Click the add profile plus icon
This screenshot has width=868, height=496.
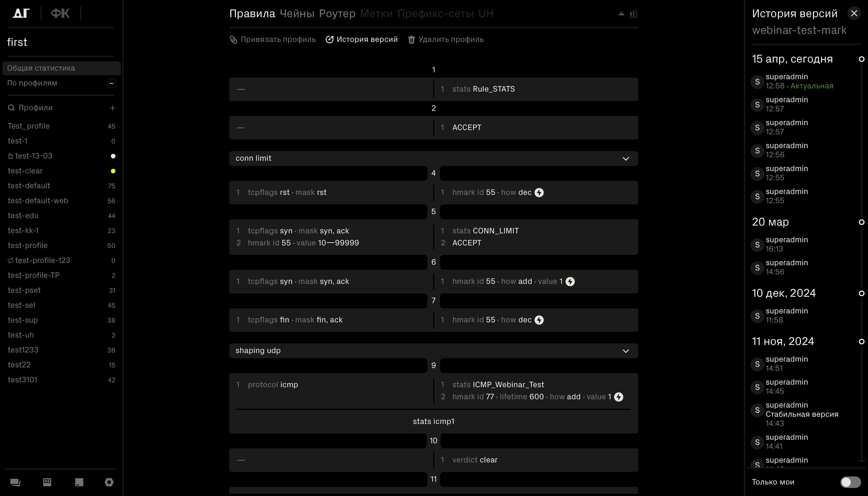(113, 108)
